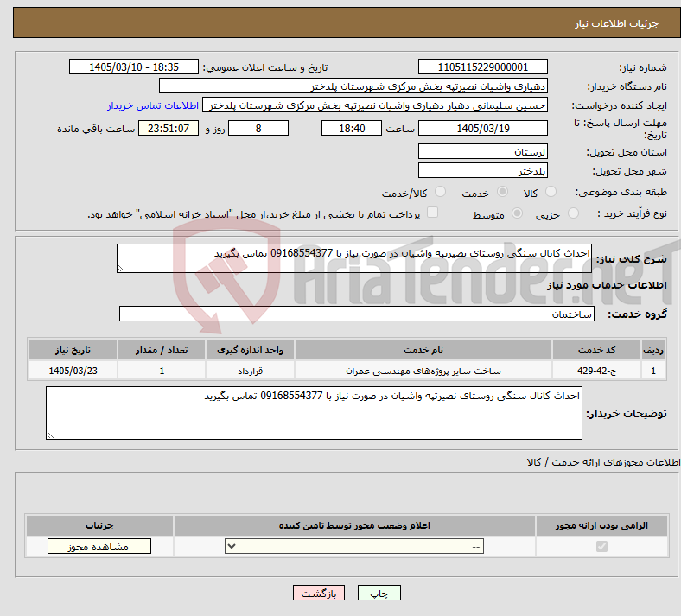The width and height of the screenshot is (681, 616).
Task: Toggle the mandatory license checkbox
Action: pyautogui.click(x=602, y=546)
